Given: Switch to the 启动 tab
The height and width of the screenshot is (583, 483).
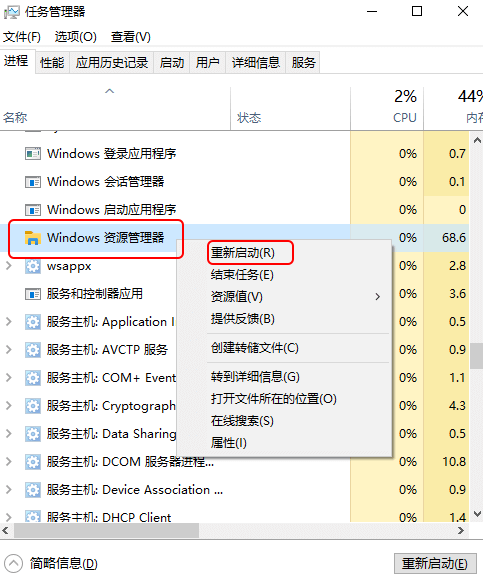Looking at the screenshot, I should click(172, 62).
